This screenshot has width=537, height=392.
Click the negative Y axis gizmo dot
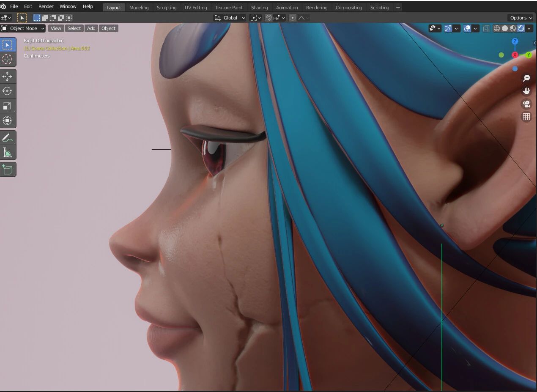501,55
